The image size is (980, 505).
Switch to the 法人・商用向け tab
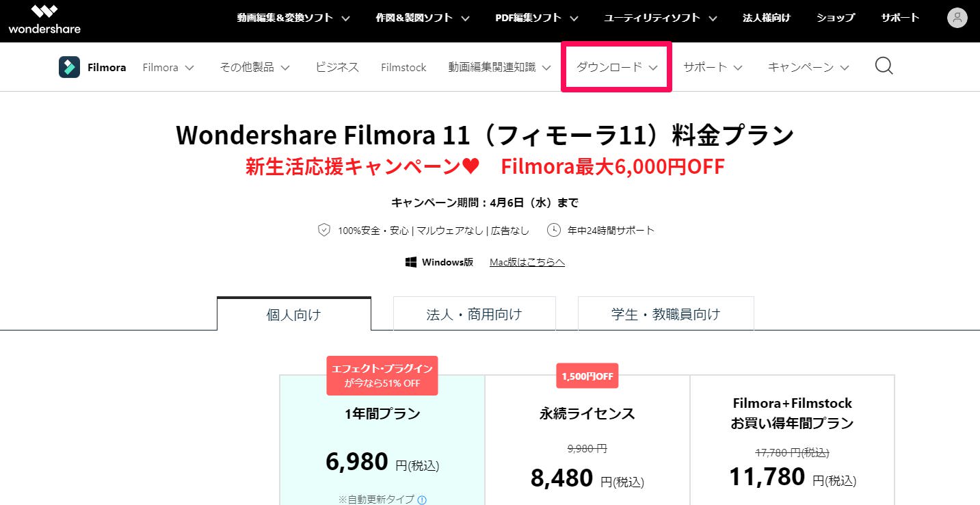[474, 314]
